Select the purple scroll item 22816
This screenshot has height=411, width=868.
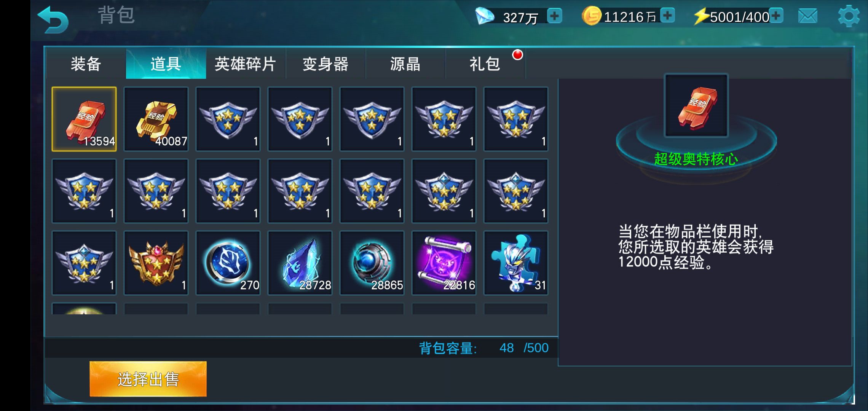[444, 263]
